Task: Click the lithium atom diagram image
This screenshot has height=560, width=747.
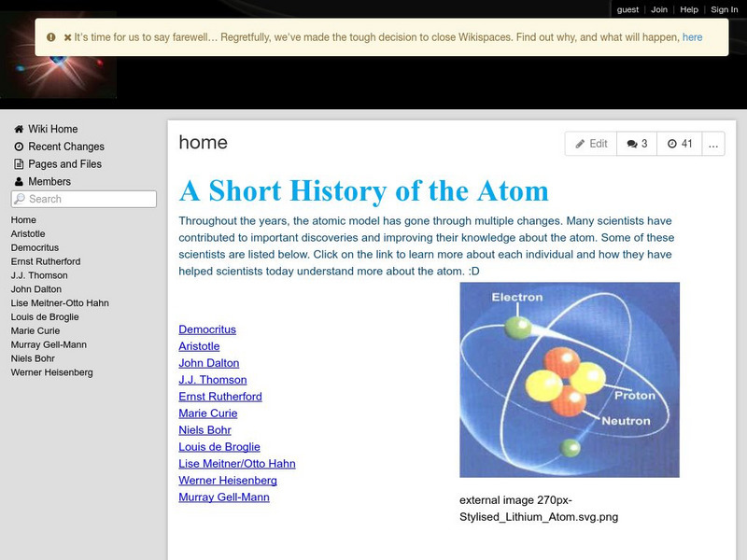Action: [x=570, y=380]
